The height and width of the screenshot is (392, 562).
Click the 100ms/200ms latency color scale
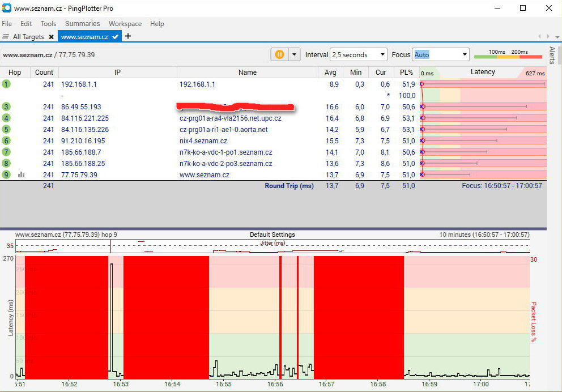508,54
